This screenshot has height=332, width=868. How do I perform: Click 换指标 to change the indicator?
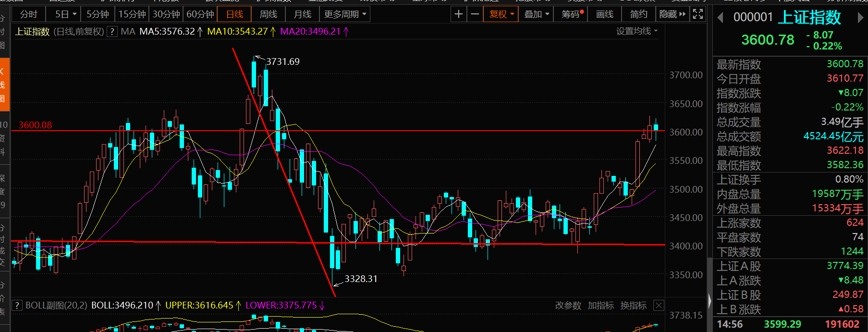click(x=634, y=306)
